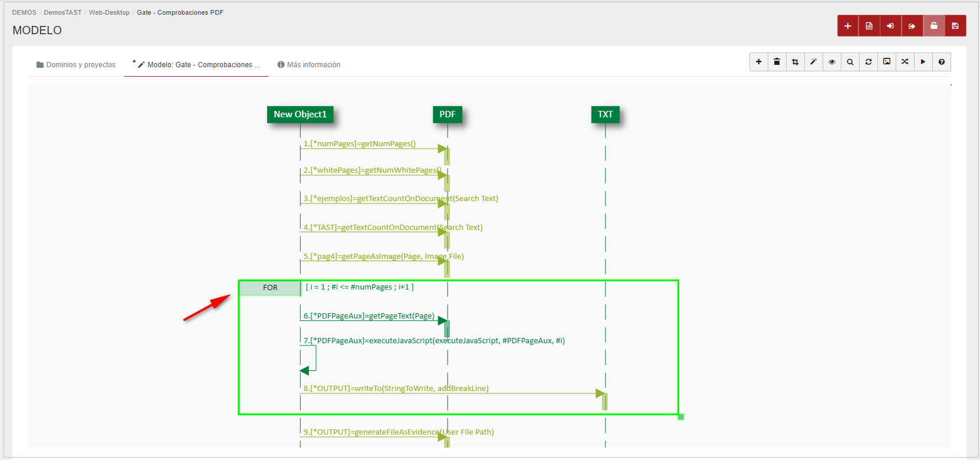Switch to Dominios y proyectos tab

(76, 65)
